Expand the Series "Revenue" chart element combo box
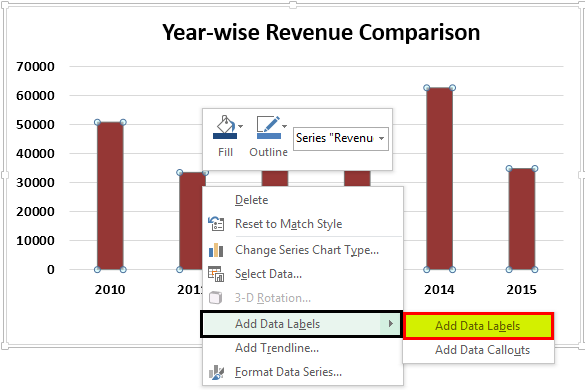 point(381,138)
